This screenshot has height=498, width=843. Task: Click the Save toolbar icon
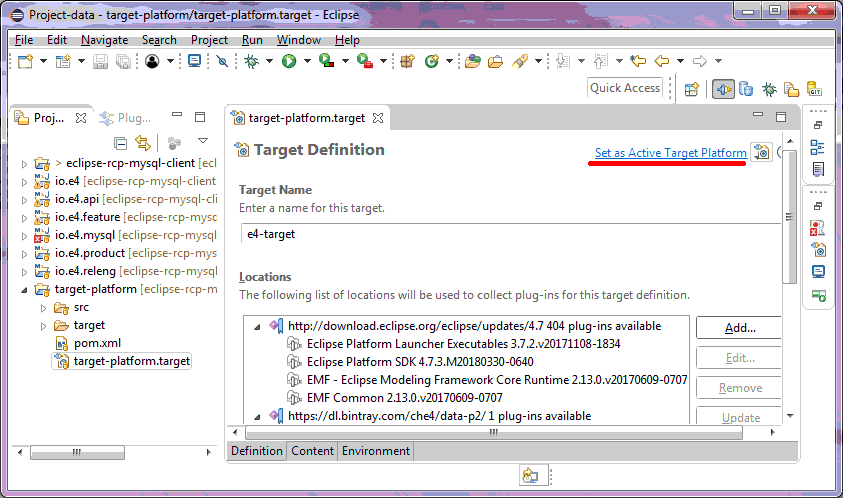tap(100, 61)
